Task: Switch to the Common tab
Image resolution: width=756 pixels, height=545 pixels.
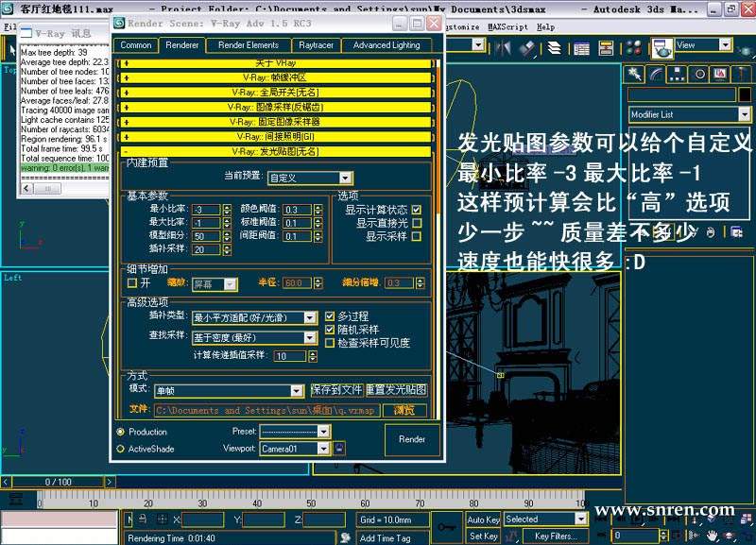Action: (x=136, y=45)
